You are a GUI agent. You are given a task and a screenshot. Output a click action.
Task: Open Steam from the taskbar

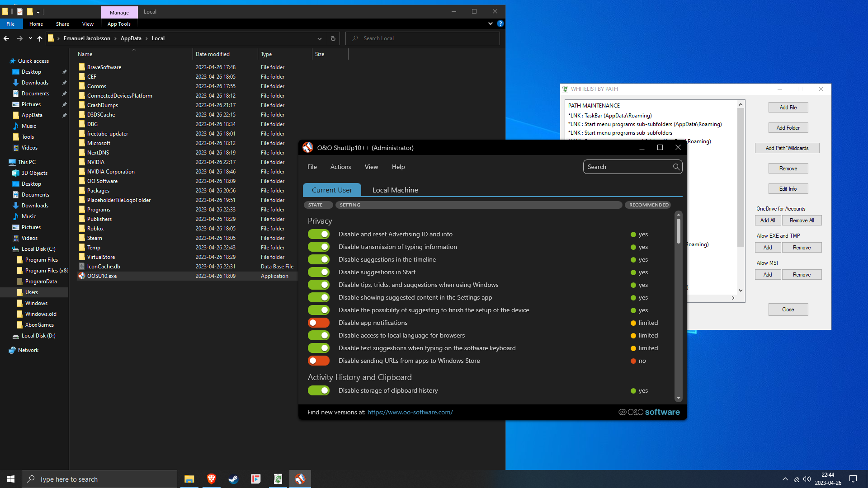[x=233, y=479]
